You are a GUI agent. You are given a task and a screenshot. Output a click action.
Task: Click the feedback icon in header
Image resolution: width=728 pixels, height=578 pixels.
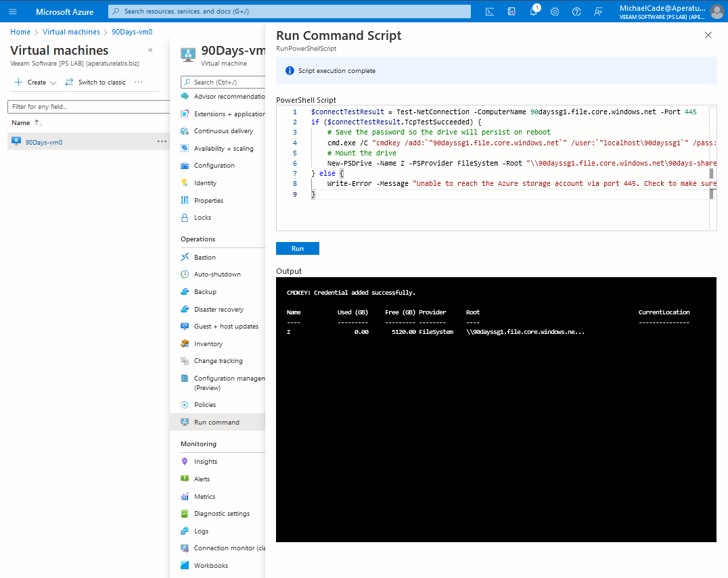[x=597, y=11]
